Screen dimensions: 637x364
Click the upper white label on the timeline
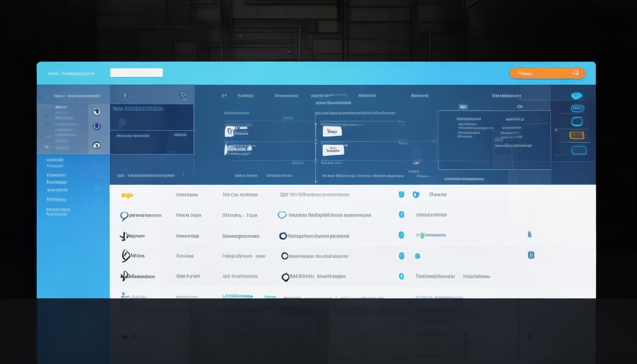pos(332,131)
